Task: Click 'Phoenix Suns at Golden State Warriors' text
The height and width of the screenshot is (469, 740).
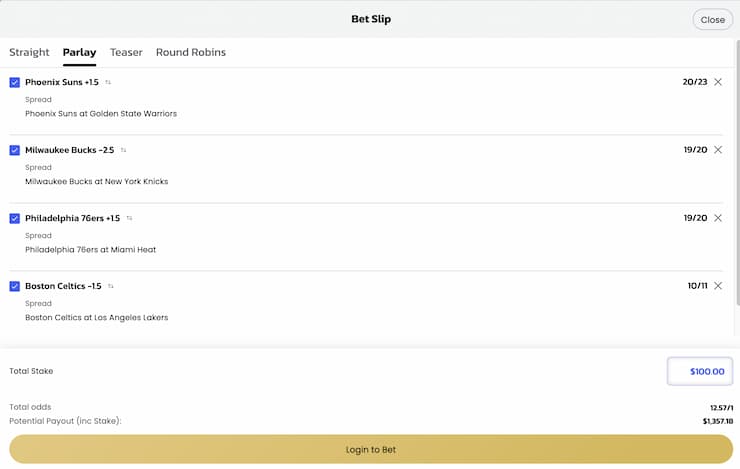Action: click(x=101, y=114)
